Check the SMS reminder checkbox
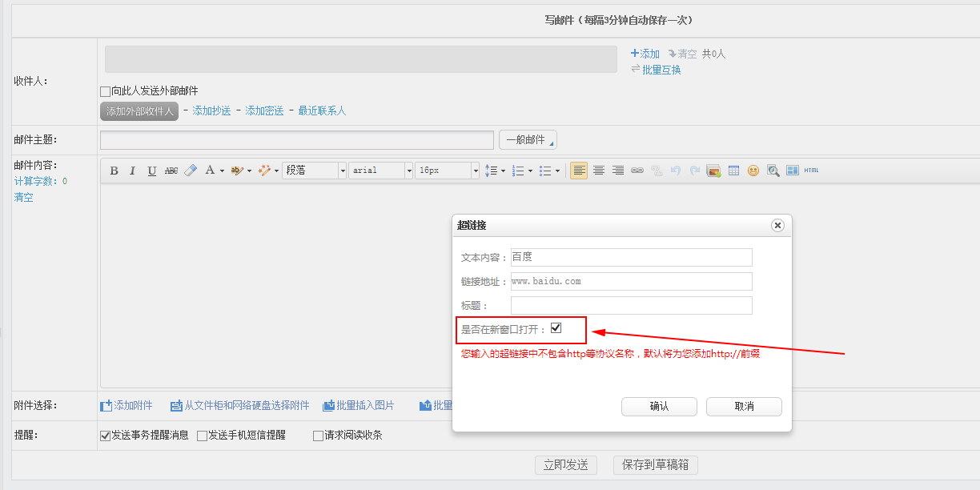980x490 pixels. pyautogui.click(x=203, y=436)
